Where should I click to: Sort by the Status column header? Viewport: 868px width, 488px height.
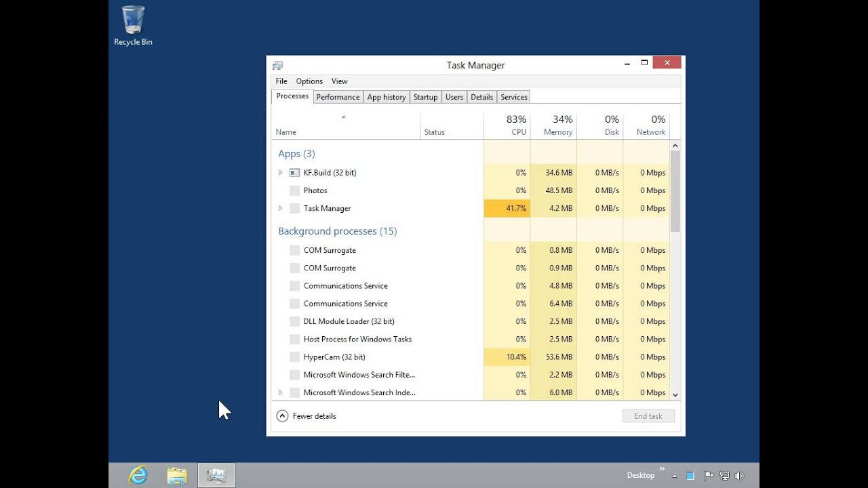pyautogui.click(x=452, y=125)
